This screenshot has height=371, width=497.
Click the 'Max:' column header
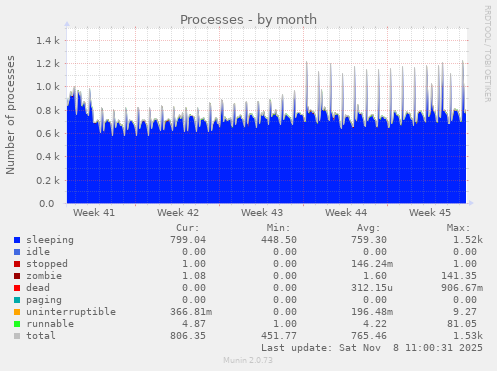click(x=459, y=228)
